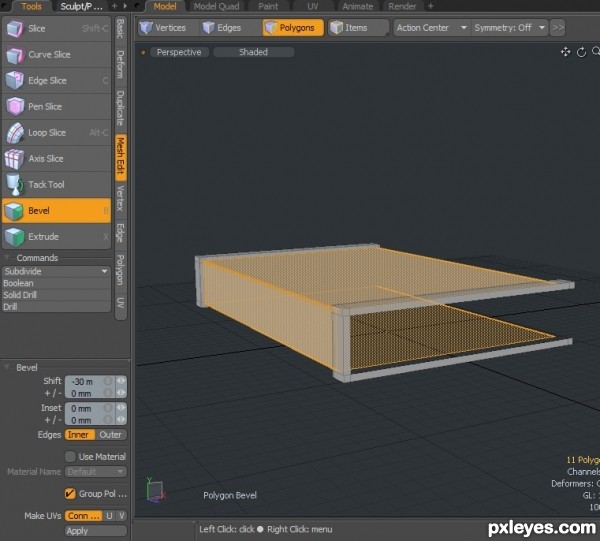The height and width of the screenshot is (541, 600).
Task: Select the Loop Slice tool
Action: (x=56, y=133)
